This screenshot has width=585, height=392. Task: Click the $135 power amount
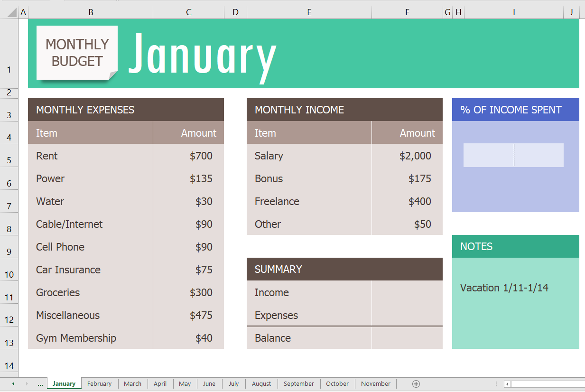[x=188, y=178]
